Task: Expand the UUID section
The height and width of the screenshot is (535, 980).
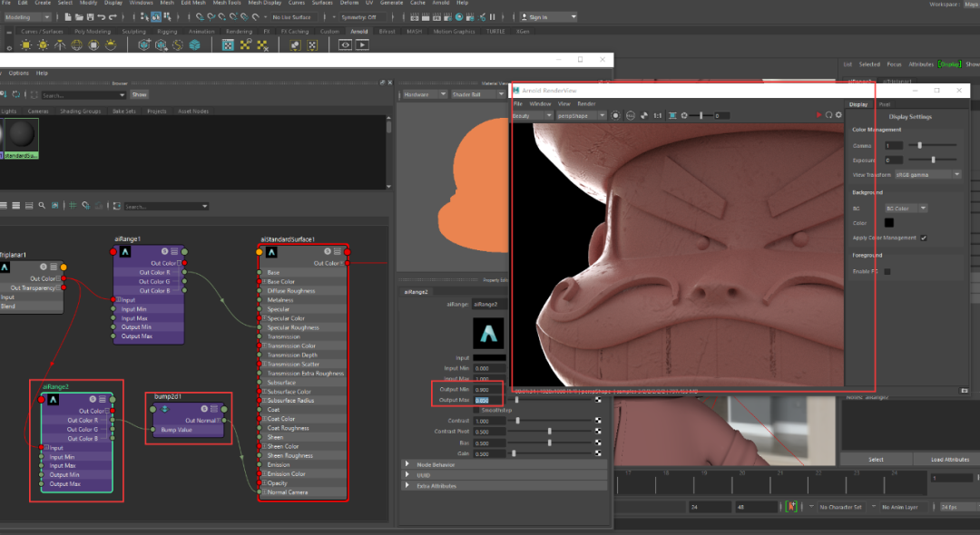Action: click(503, 475)
